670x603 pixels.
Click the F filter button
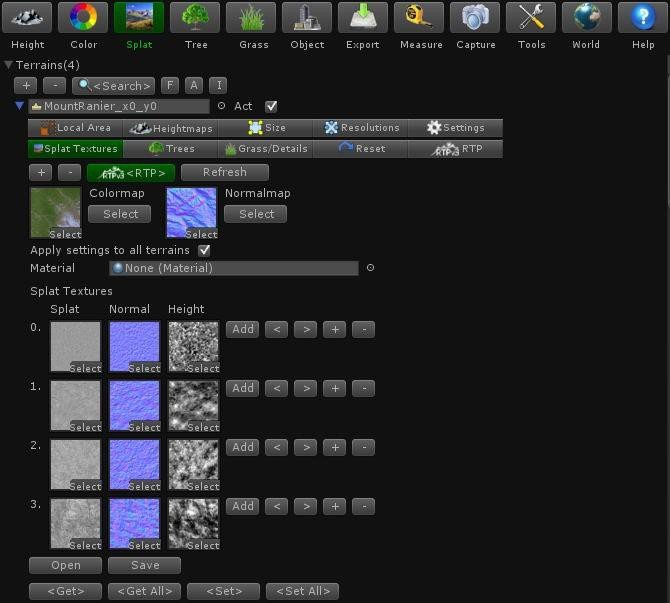170,85
